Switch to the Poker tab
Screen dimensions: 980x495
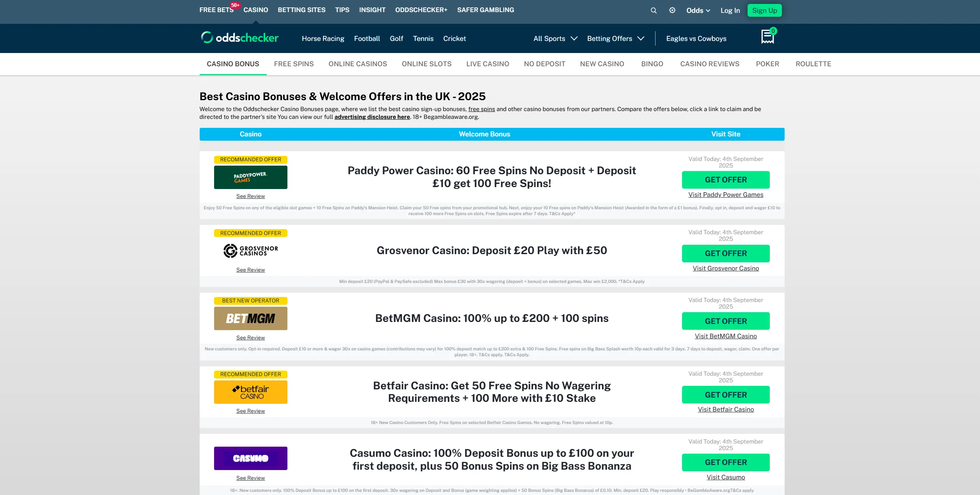(767, 64)
